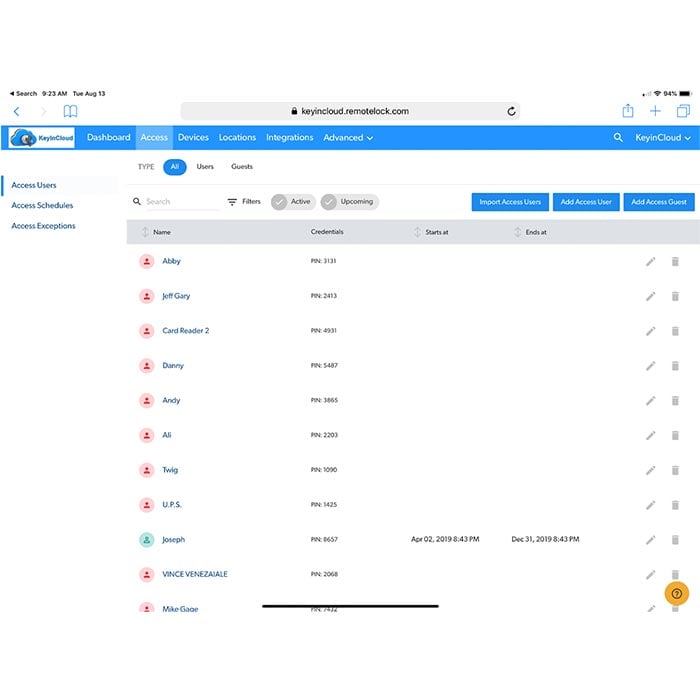Click the Import Access Users button

click(x=510, y=202)
